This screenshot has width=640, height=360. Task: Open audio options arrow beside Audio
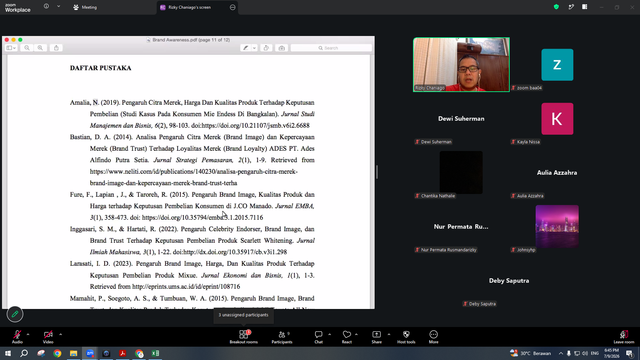pyautogui.click(x=28, y=334)
